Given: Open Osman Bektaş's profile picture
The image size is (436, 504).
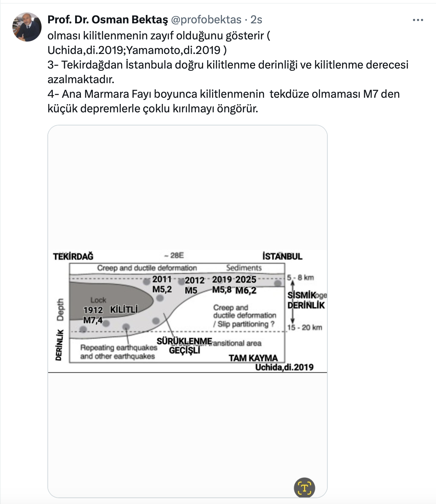Looking at the screenshot, I should tap(27, 27).
